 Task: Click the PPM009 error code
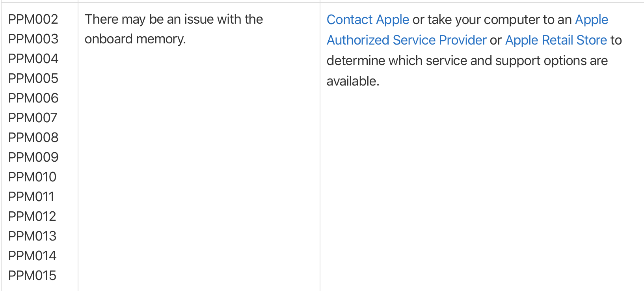click(33, 157)
